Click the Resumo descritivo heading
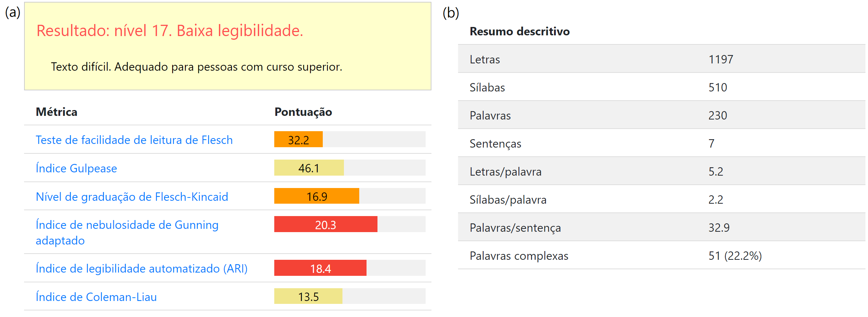The height and width of the screenshot is (317, 868). coord(519,31)
